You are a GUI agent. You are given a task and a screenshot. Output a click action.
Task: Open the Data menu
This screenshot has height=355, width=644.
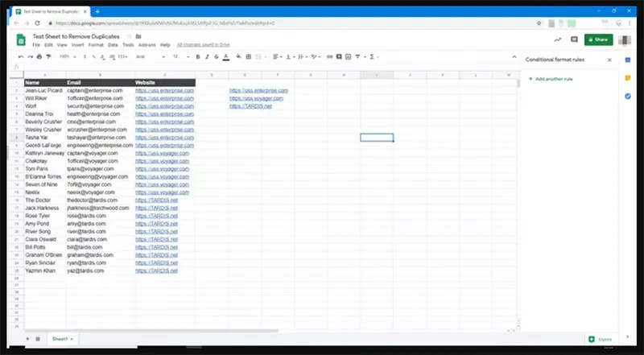point(113,45)
